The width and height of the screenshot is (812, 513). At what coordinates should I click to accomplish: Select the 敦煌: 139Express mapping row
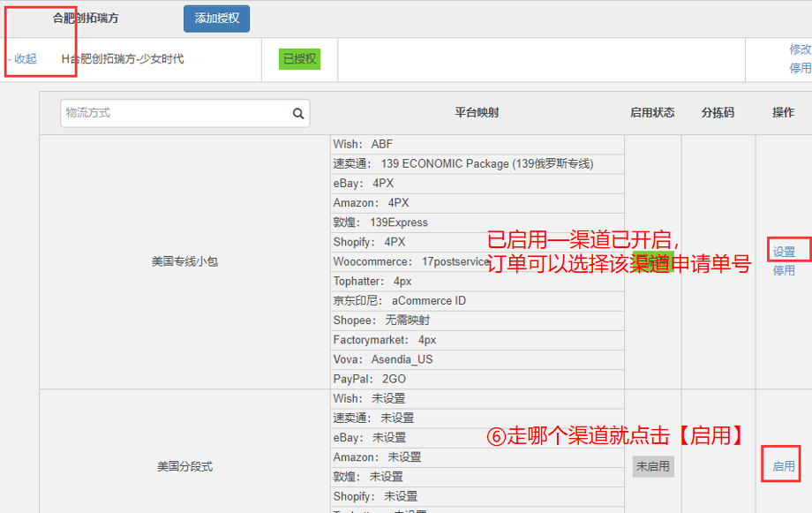(477, 223)
